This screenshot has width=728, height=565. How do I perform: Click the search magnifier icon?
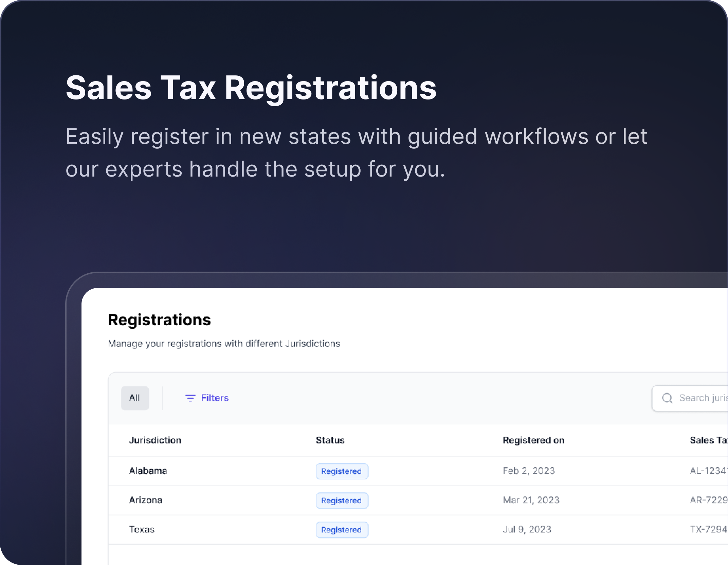pos(667,398)
